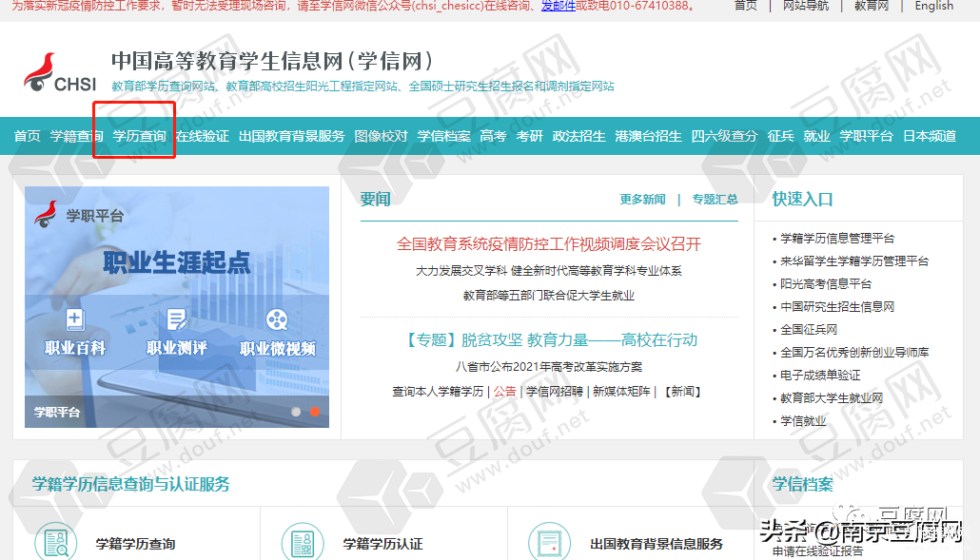The height and width of the screenshot is (560, 980).
Task: Click the 出国教育背景信息服务 certificate icon
Action: click(x=549, y=541)
